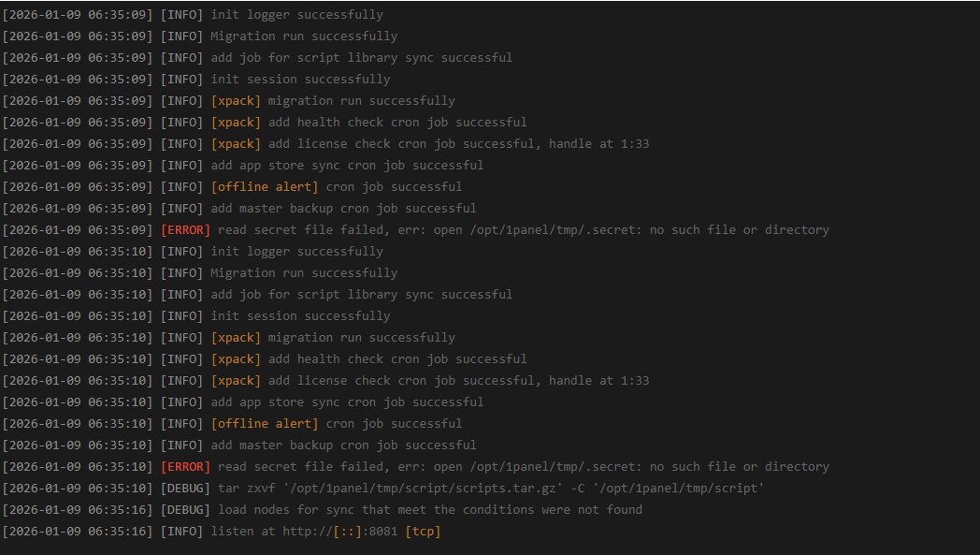This screenshot has width=980, height=555.
Task: Click 'load nodes for sync' debug message
Action: coord(430,510)
